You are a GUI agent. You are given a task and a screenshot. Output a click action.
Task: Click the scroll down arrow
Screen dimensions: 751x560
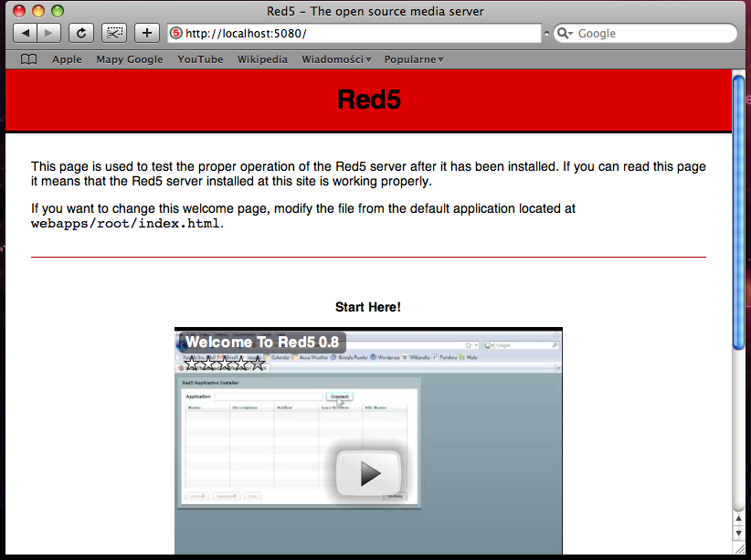tap(738, 534)
